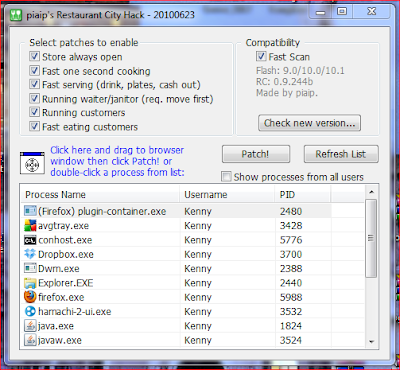
Task: Click the hamachi-2-ui.exe icon
Action: point(30,311)
